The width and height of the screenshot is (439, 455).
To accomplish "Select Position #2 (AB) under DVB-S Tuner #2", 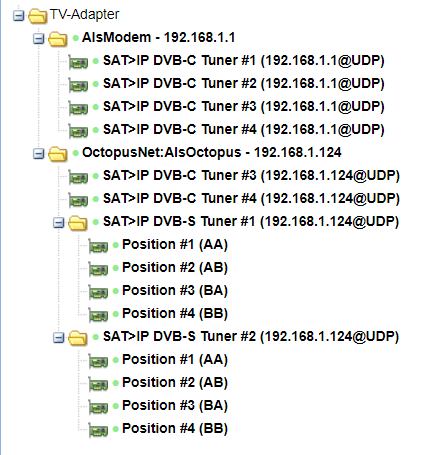I will point(175,383).
